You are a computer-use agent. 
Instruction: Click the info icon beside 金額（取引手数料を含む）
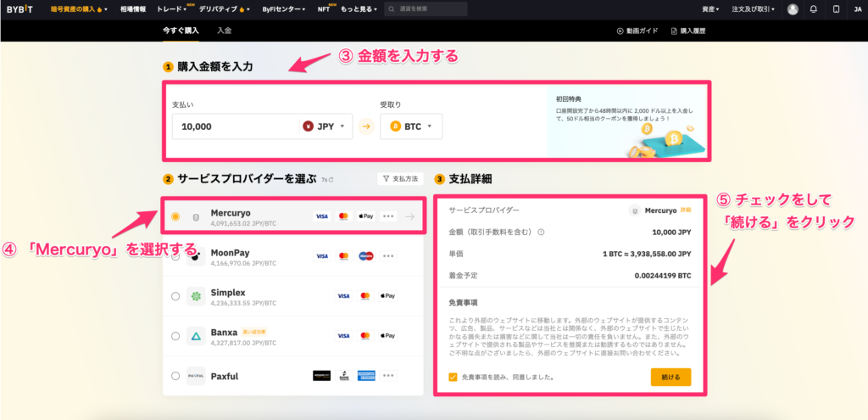pos(541,231)
